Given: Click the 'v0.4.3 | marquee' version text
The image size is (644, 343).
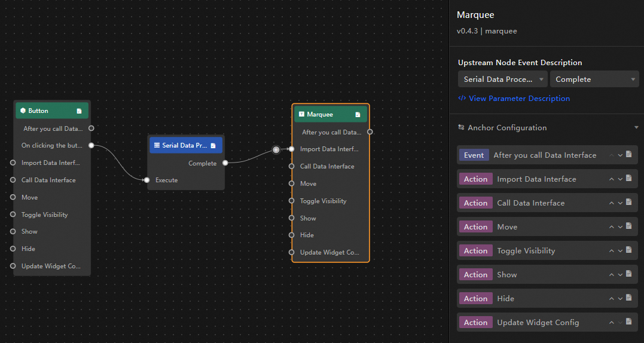Looking at the screenshot, I should (487, 31).
